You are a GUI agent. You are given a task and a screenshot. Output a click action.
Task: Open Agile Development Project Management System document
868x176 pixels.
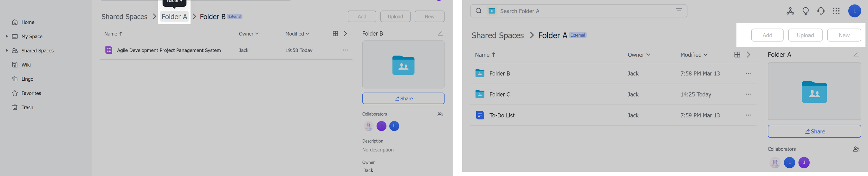pos(169,50)
